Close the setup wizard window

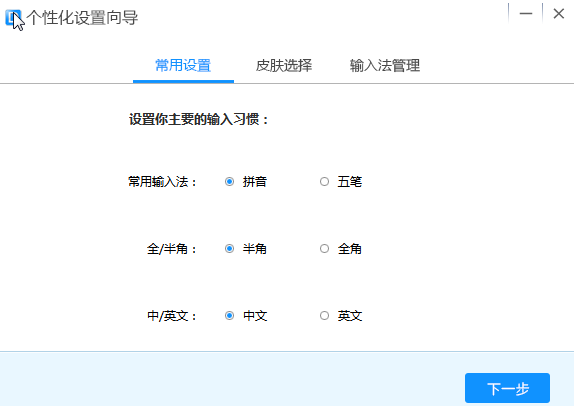(559, 14)
